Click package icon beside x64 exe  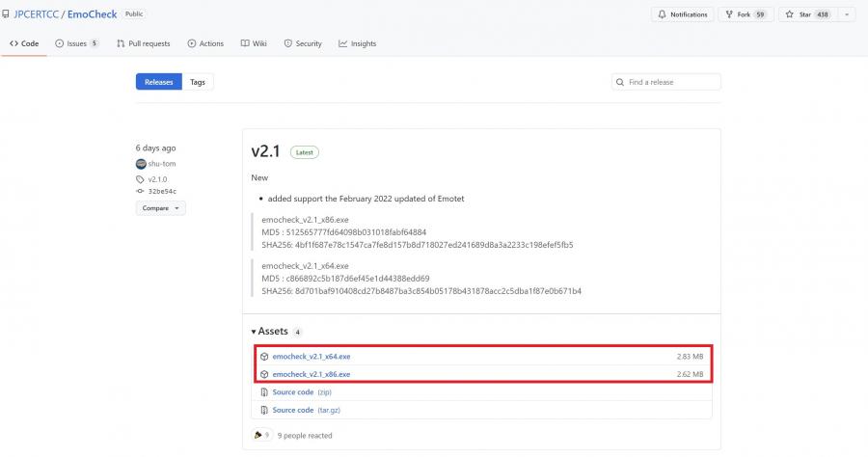(264, 357)
